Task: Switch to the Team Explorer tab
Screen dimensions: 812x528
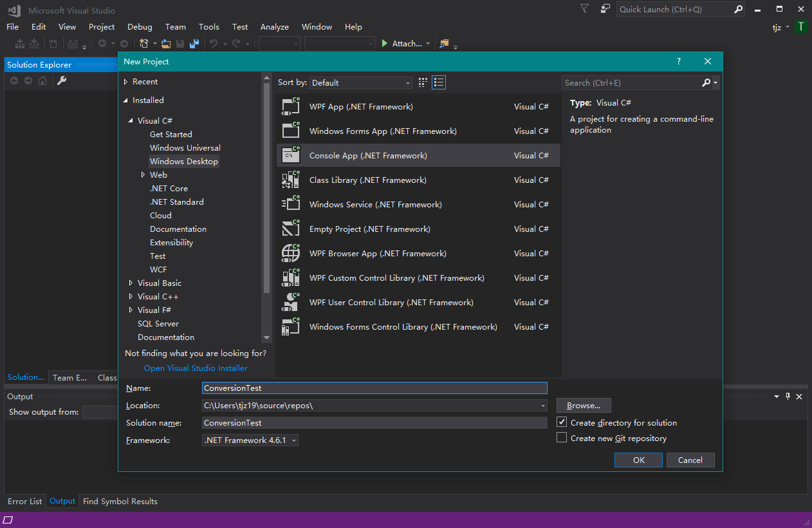Action: click(69, 377)
